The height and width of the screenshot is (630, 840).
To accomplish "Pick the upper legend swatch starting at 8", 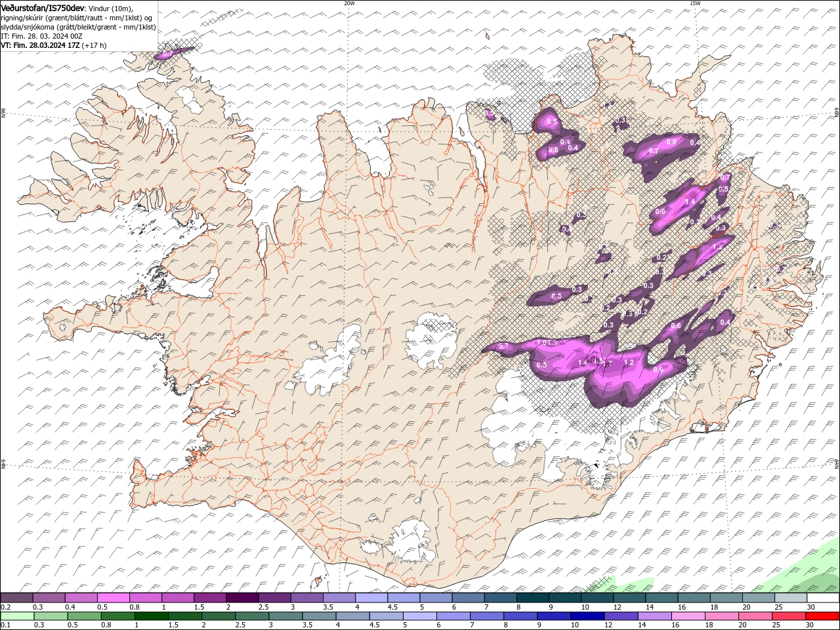I will pyautogui.click(x=532, y=598).
